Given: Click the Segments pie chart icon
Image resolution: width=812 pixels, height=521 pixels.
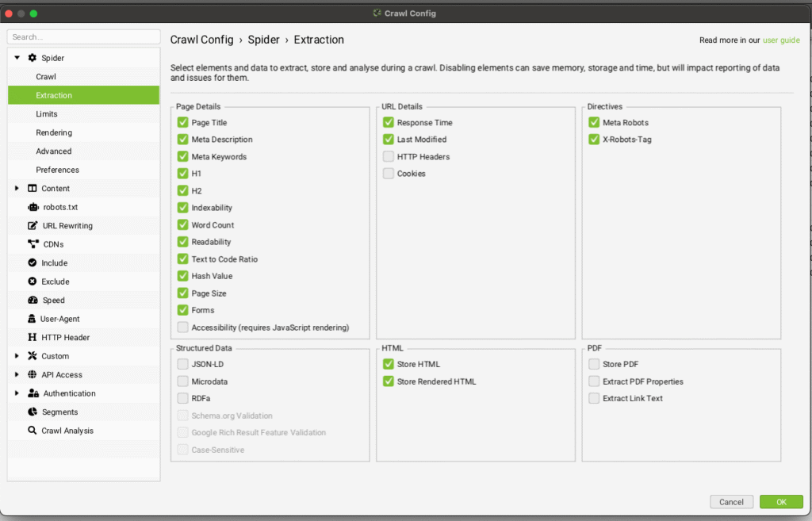Looking at the screenshot, I should click(x=33, y=412).
